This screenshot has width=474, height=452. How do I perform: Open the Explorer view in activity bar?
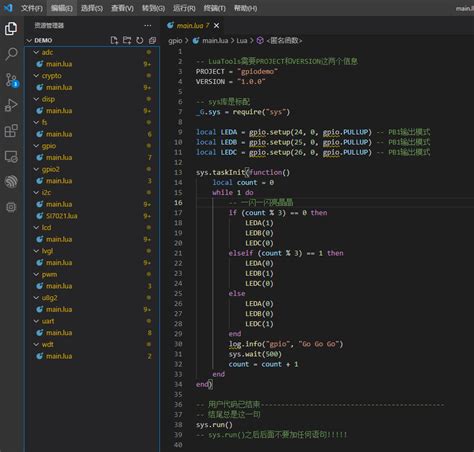tap(11, 29)
